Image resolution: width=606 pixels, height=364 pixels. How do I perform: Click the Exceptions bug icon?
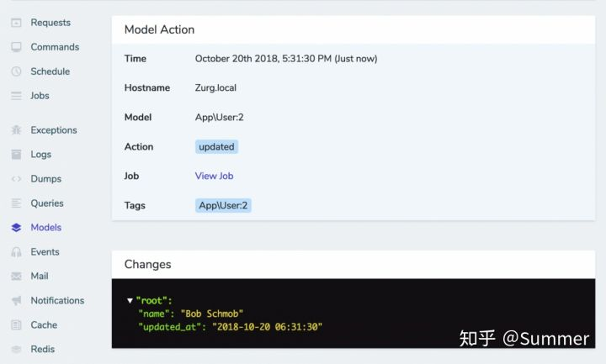tap(16, 130)
